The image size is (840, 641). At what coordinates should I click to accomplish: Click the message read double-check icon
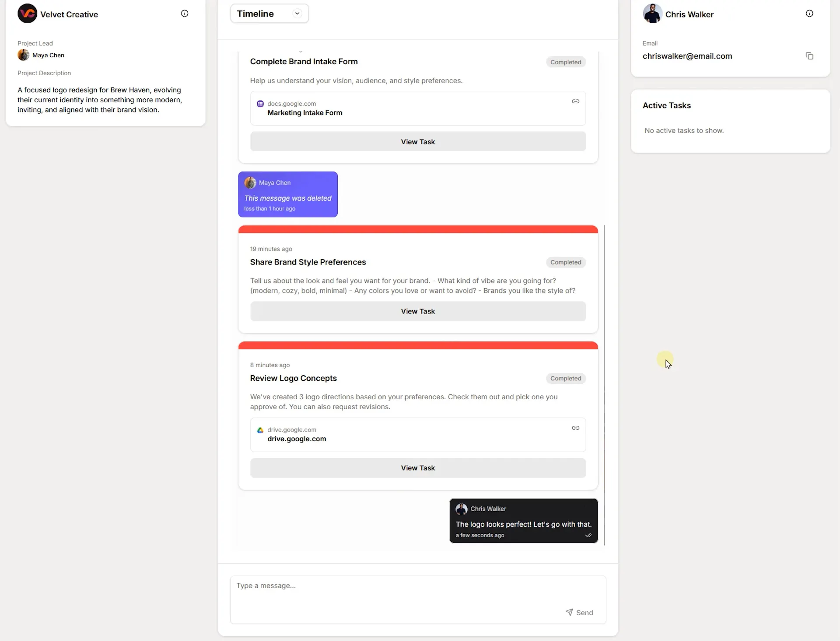coord(588,535)
